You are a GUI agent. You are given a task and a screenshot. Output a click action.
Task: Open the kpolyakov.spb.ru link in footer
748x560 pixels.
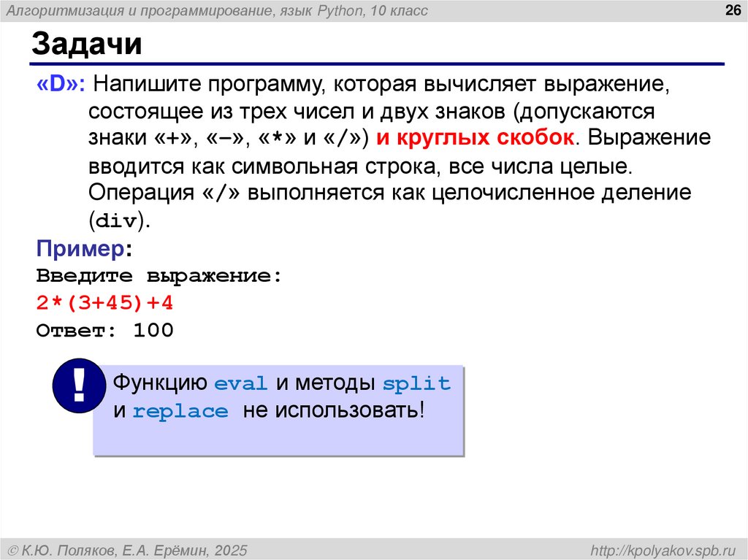pyautogui.click(x=663, y=551)
